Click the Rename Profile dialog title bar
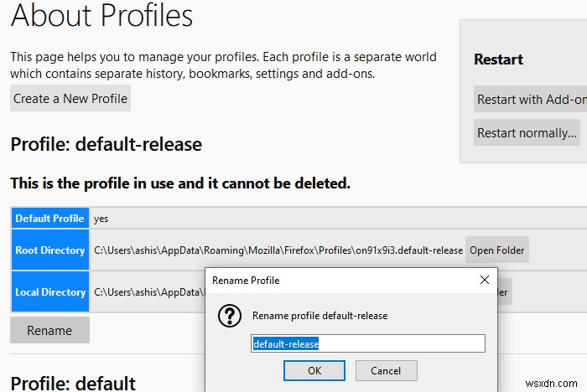Screen dimensions: 587x392 pyautogui.click(x=335, y=280)
